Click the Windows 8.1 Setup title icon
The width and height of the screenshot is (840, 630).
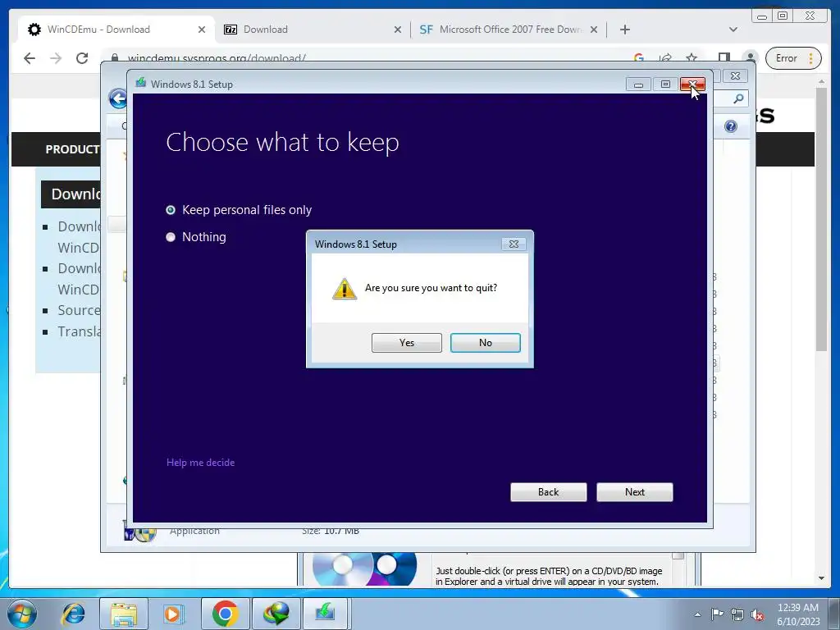click(x=141, y=83)
